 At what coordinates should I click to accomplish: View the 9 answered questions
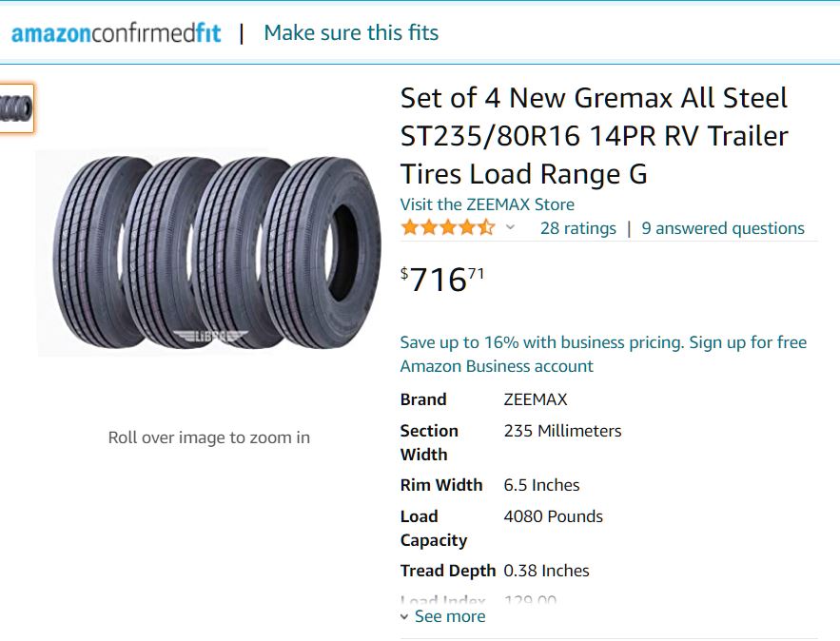pos(723,228)
